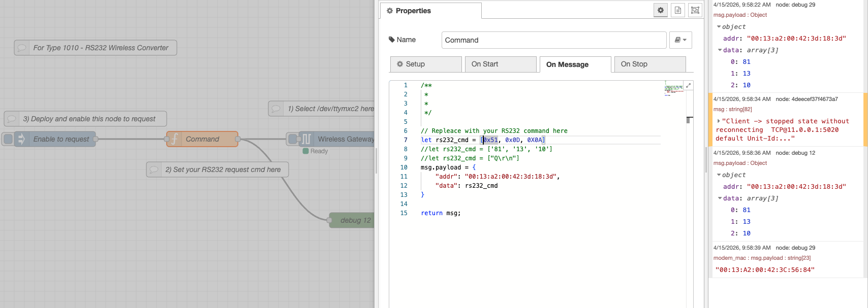Click the comment icon on the RS232 Converter note

22,48
